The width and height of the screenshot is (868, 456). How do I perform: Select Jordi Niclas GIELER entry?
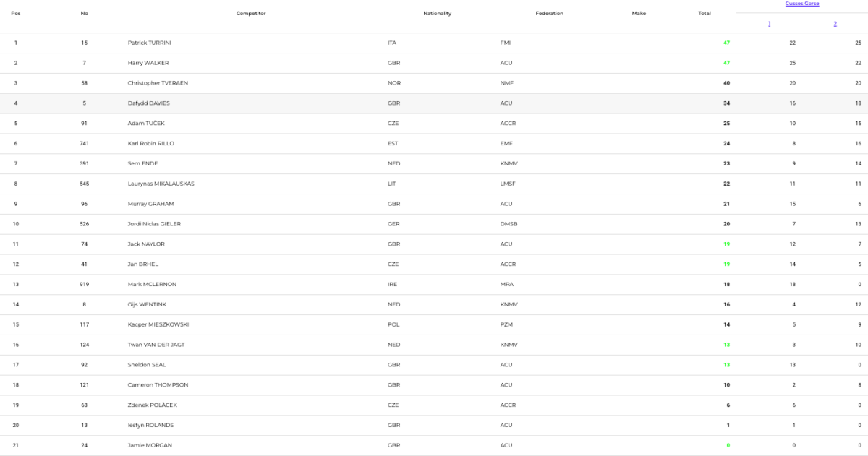[154, 224]
